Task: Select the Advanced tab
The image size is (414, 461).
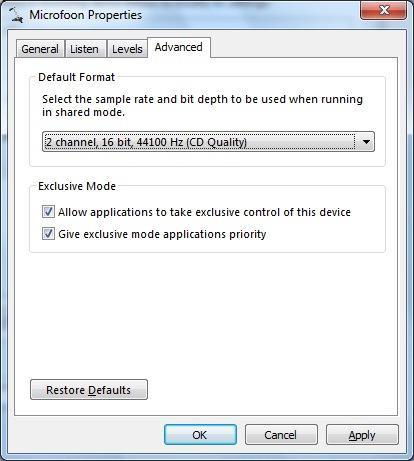Action: [179, 47]
